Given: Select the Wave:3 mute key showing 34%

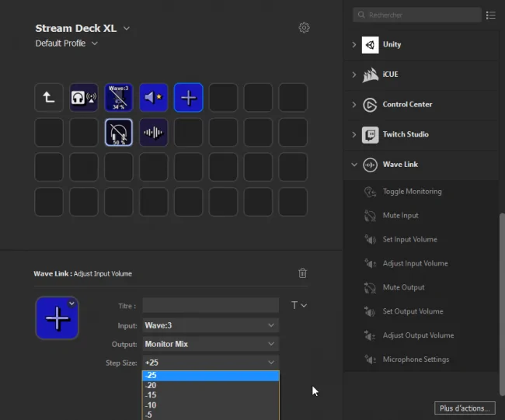Looking at the screenshot, I should coord(119,98).
